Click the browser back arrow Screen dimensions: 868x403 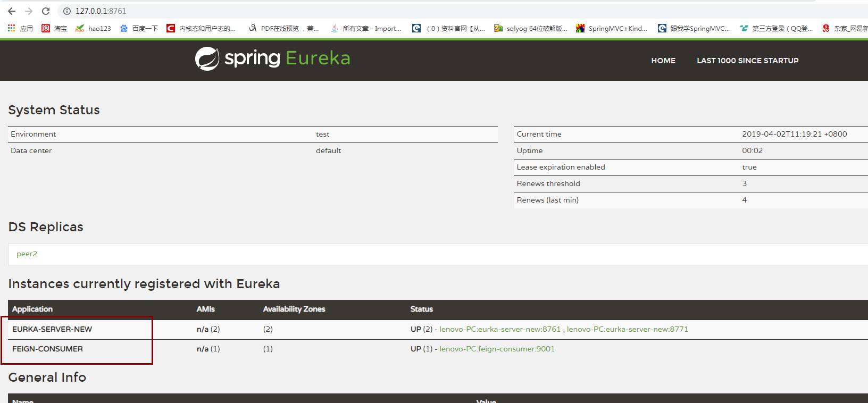12,11
